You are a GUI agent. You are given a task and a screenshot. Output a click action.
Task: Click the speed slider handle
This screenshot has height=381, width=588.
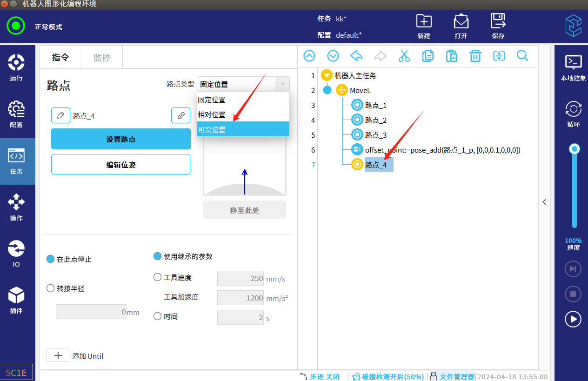point(575,149)
